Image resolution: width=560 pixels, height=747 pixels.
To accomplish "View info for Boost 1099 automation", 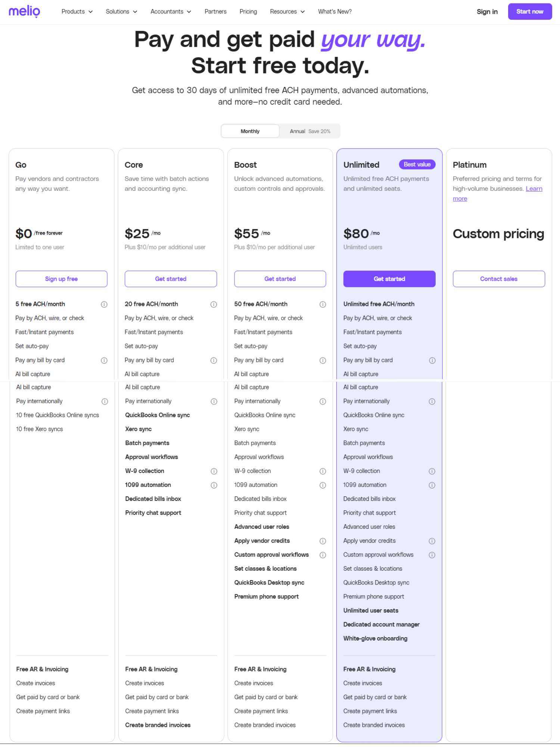I will (323, 485).
